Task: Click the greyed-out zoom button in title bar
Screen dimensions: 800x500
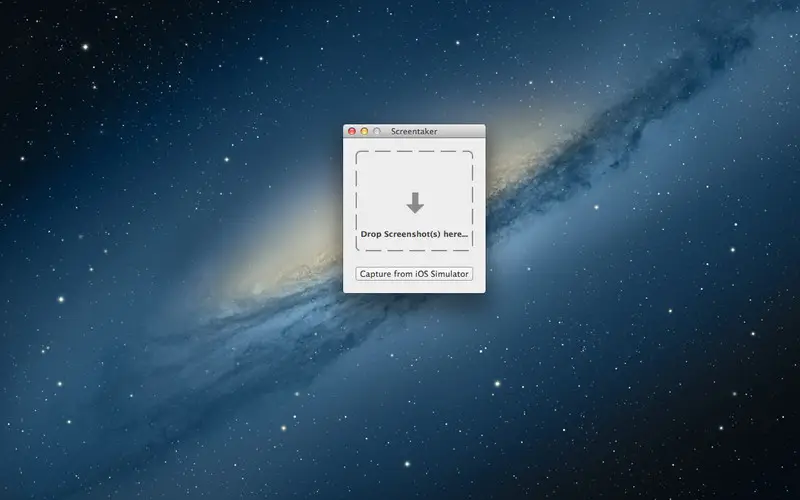Action: coord(377,131)
